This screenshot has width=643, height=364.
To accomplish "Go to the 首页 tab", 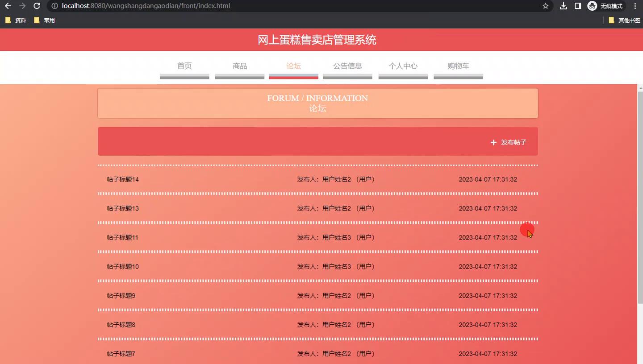I will 184,66.
